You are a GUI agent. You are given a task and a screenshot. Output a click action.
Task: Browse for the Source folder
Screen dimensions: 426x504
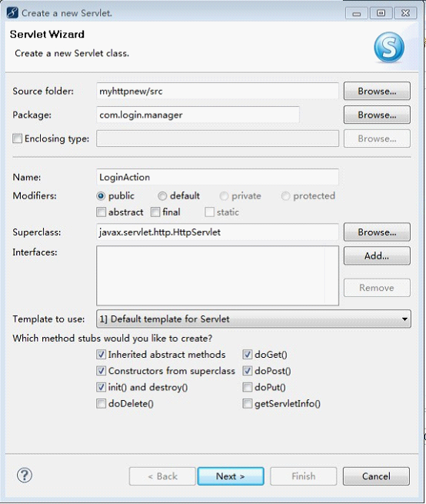377,91
